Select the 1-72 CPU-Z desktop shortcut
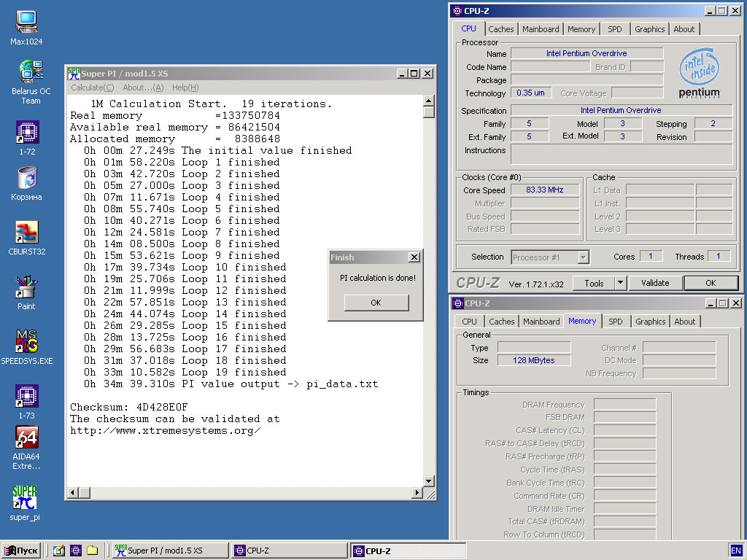Image resolution: width=747 pixels, height=560 pixels. [x=27, y=138]
